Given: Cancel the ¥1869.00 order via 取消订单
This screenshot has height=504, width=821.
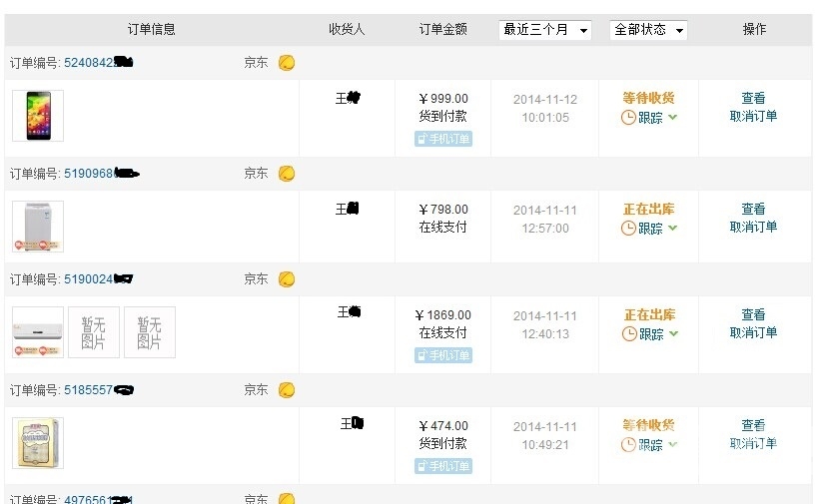Looking at the screenshot, I should tap(753, 333).
